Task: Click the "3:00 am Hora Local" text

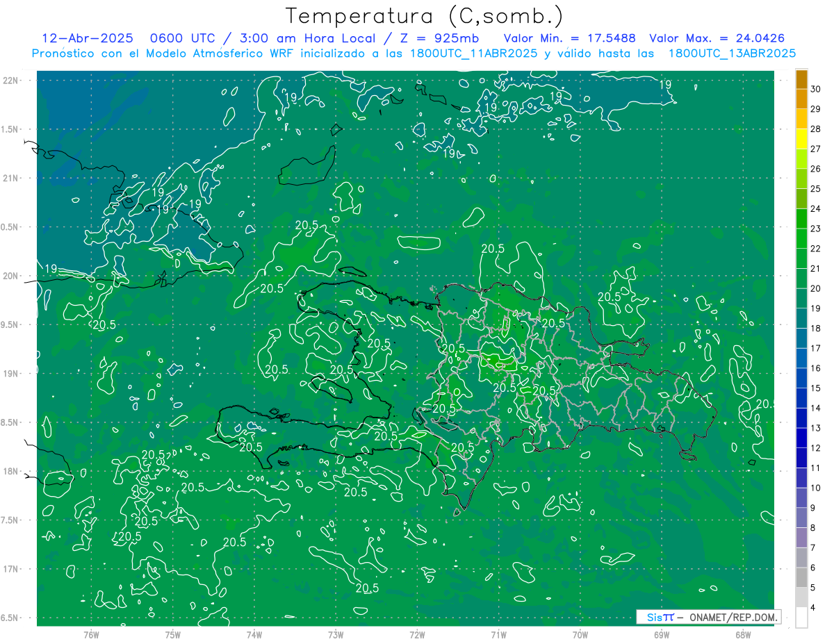Action: coord(308,38)
